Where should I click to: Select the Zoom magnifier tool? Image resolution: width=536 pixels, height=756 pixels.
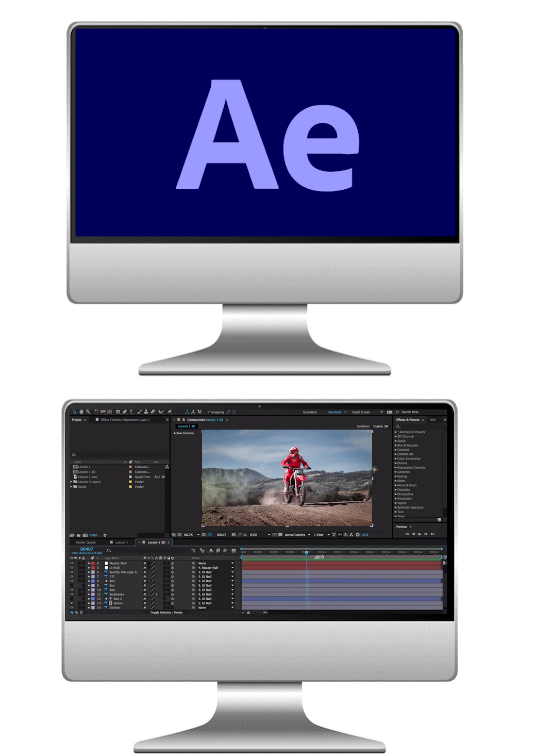88,412
